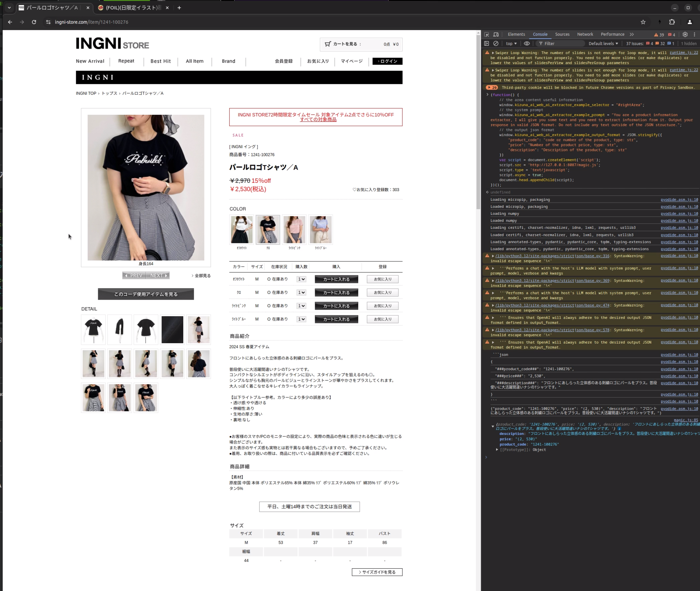Select the ライトピンク color swatch

click(294, 229)
